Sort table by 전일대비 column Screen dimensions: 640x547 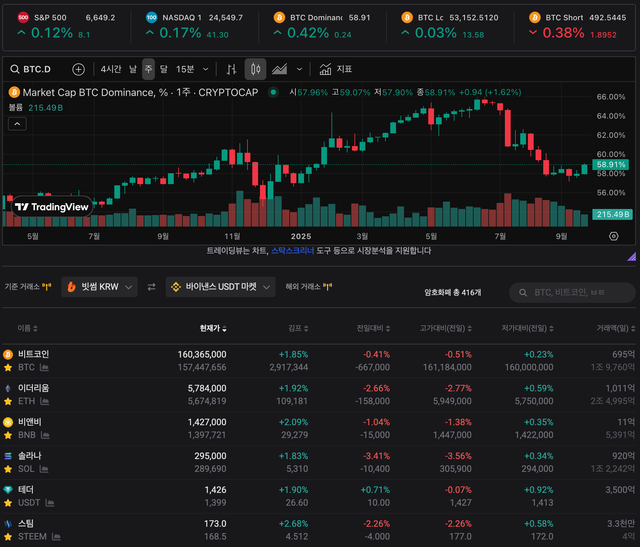(x=373, y=329)
